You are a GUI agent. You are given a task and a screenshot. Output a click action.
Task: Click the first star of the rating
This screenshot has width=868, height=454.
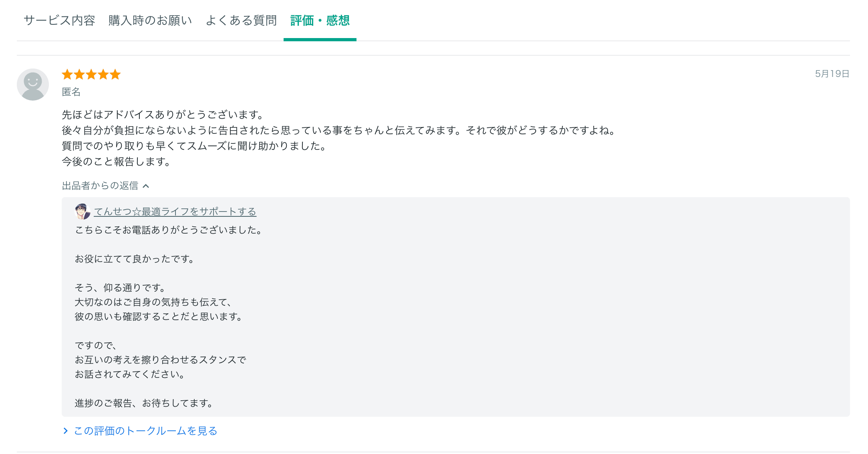pyautogui.click(x=67, y=74)
